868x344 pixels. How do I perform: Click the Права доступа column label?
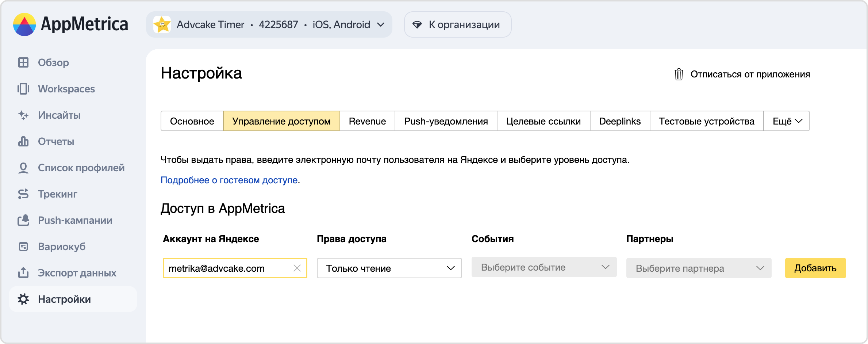point(352,239)
